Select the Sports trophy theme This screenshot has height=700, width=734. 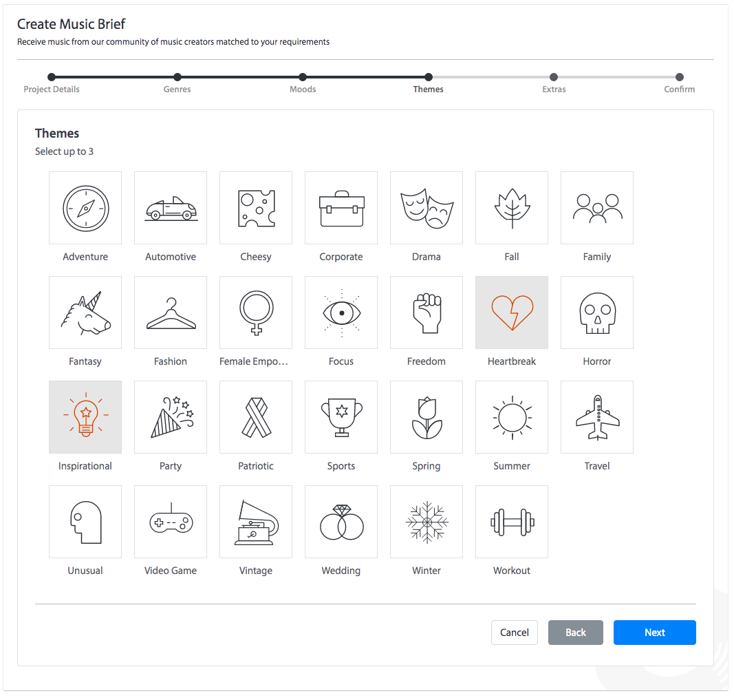click(x=341, y=417)
